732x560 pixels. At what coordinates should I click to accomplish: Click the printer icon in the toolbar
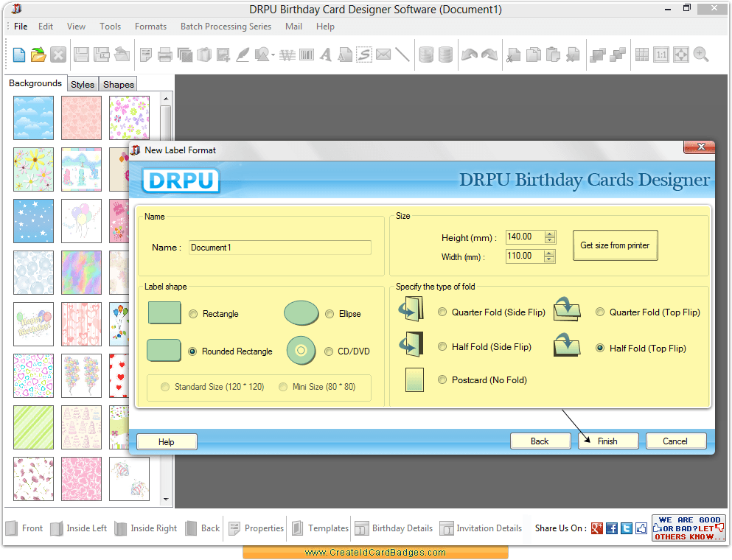165,55
